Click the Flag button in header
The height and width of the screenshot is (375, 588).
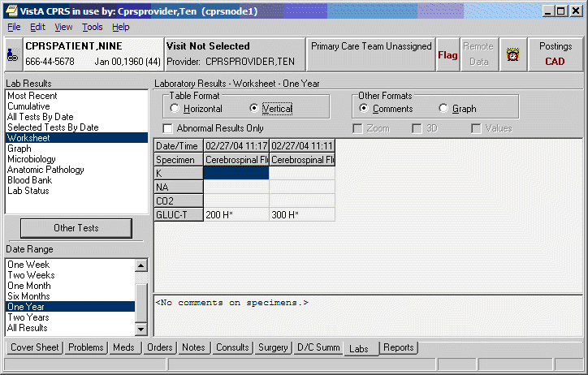pos(447,55)
